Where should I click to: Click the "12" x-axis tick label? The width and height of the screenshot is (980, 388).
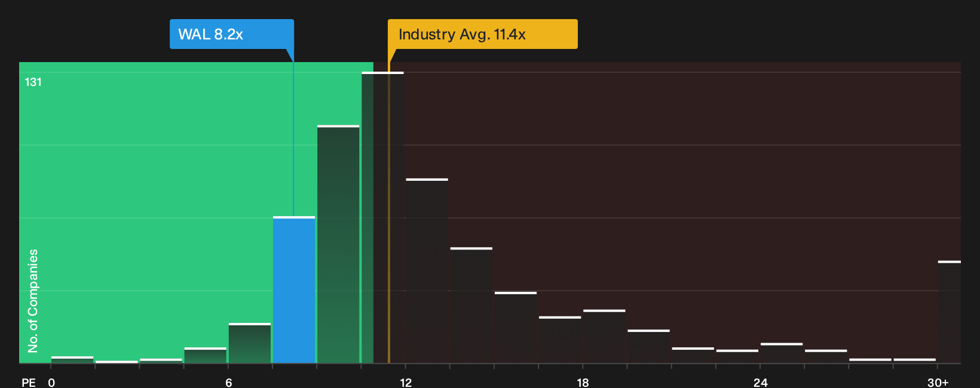tap(406, 383)
